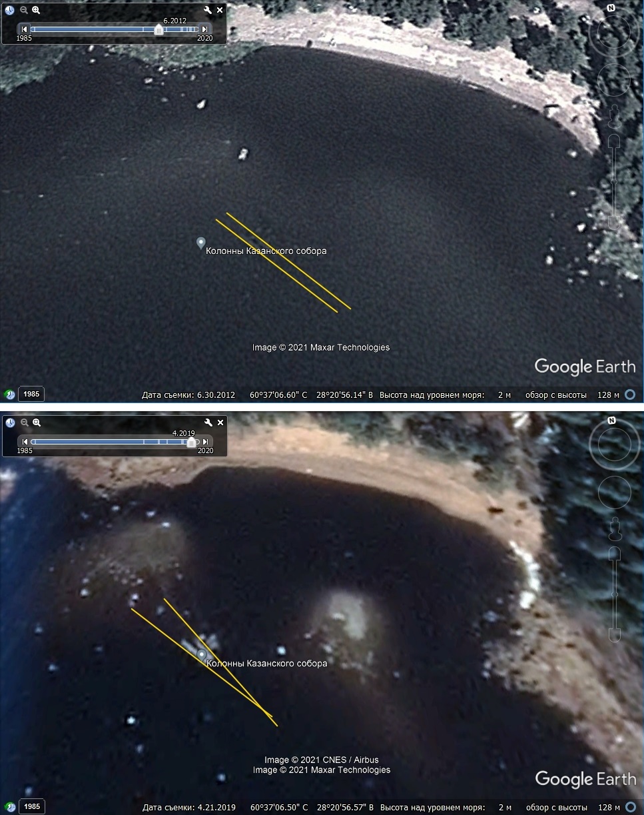Click imagery date 6.30.2012 in the status bar
Image resolution: width=644 pixels, height=815 pixels.
(x=188, y=395)
